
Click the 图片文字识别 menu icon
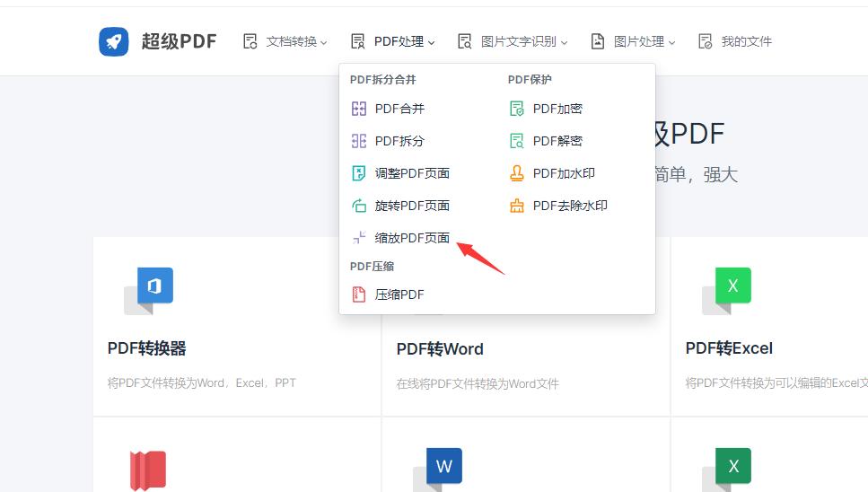pos(464,41)
